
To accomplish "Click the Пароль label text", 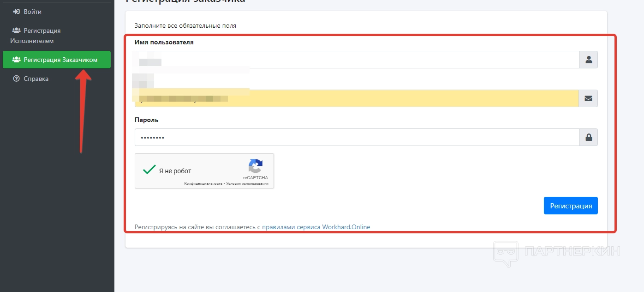I will point(147,120).
